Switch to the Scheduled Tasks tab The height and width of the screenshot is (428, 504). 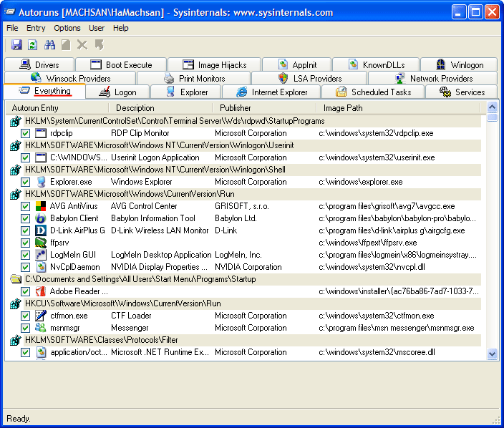coord(373,92)
